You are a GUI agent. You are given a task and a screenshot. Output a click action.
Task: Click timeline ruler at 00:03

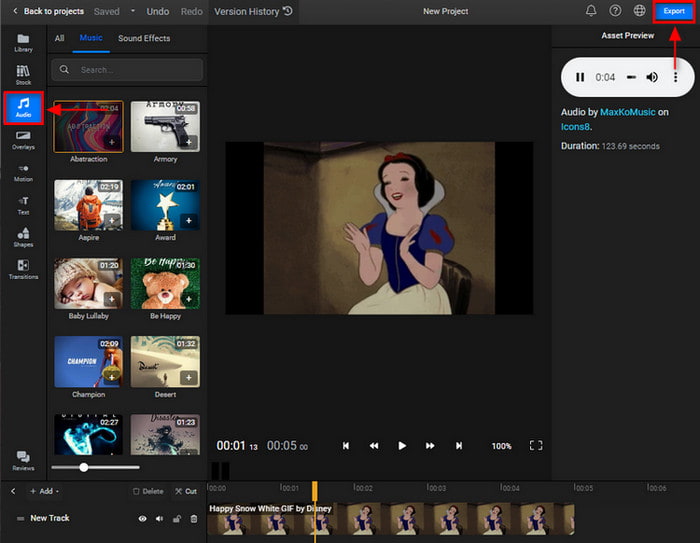point(436,488)
